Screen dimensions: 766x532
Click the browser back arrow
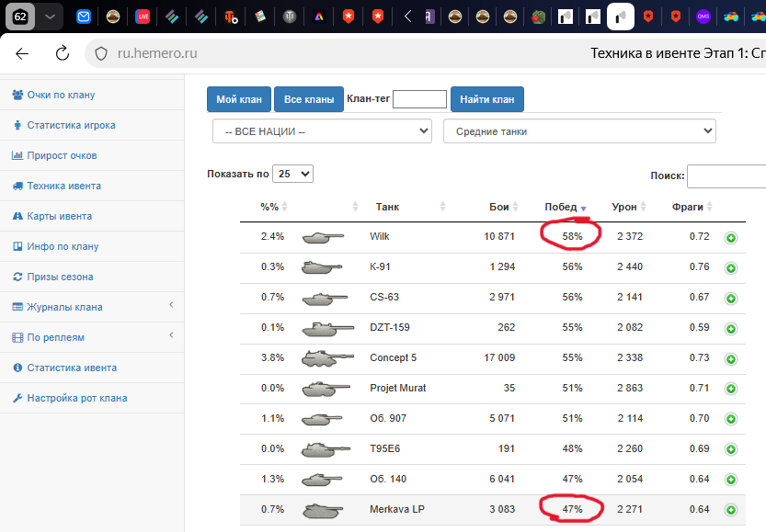point(22,54)
